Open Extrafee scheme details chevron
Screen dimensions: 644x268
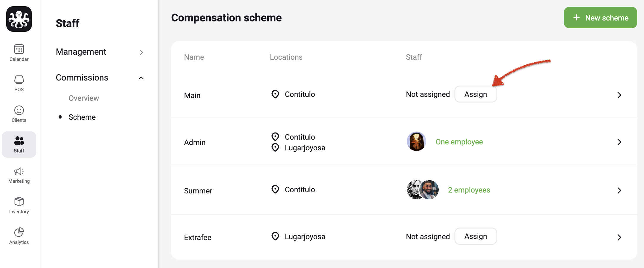click(619, 237)
